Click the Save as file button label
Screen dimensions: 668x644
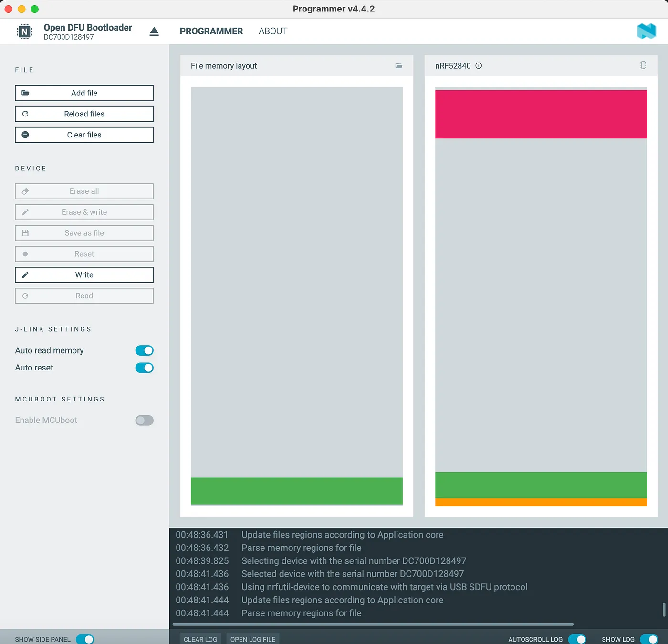tap(84, 233)
